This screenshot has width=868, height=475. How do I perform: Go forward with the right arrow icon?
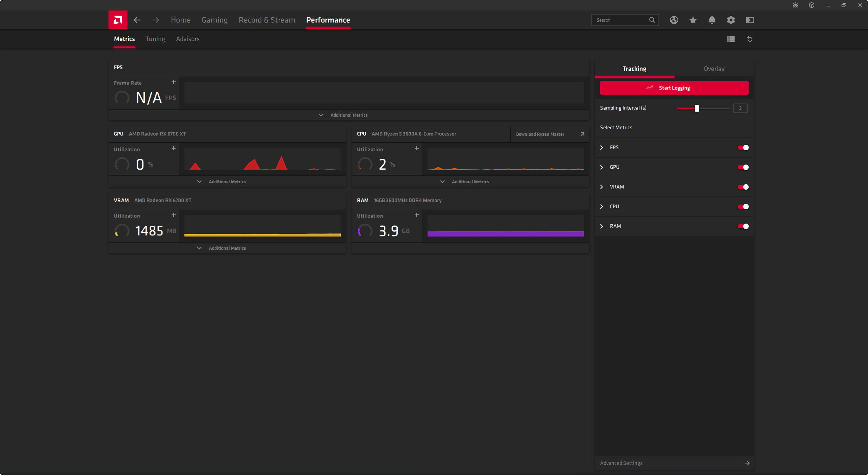[156, 20]
